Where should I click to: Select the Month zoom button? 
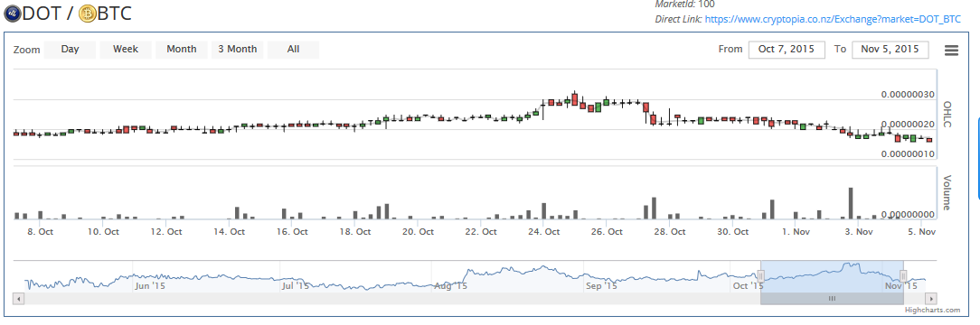[181, 50]
